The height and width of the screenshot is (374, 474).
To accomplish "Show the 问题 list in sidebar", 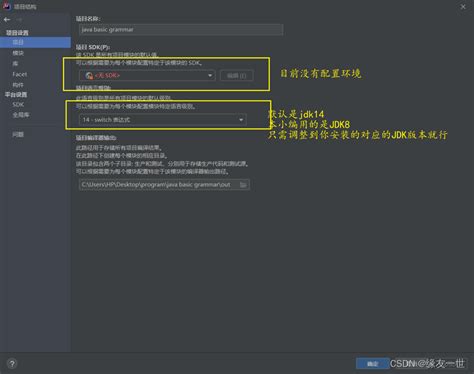I will coord(18,134).
